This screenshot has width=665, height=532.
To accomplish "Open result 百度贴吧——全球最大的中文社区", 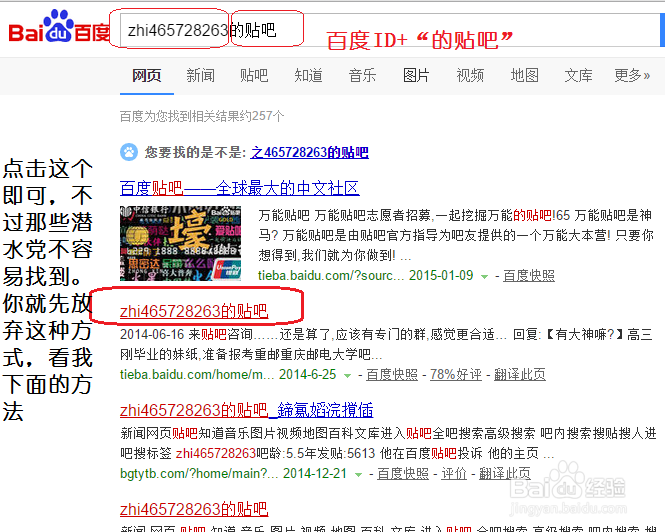I will point(240,188).
